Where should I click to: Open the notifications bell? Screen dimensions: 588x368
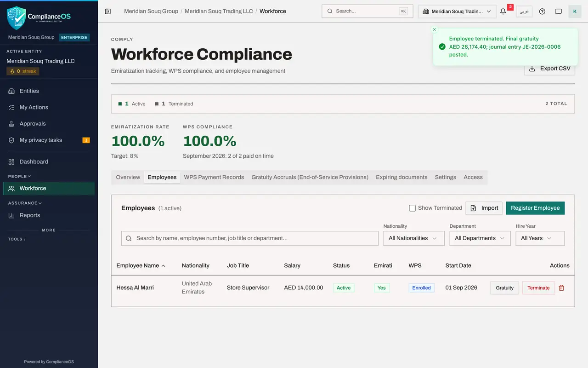coord(503,11)
